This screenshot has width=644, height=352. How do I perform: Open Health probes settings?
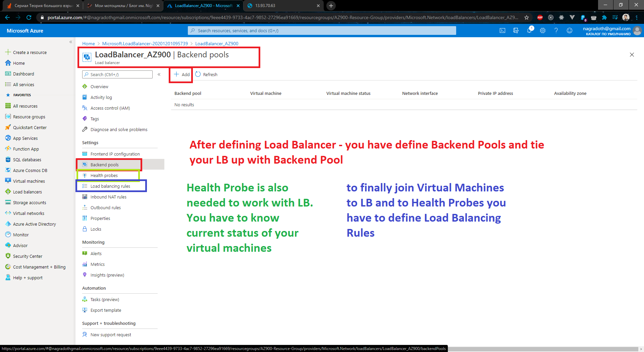(x=100, y=175)
